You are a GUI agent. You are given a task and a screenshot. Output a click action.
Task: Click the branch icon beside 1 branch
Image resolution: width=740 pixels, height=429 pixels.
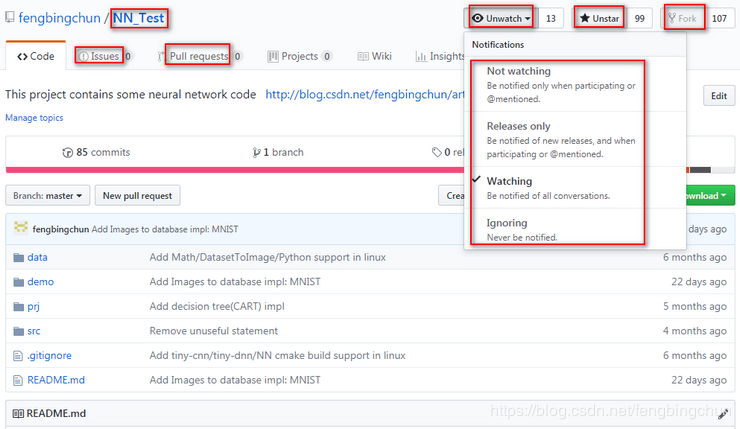pyautogui.click(x=256, y=152)
